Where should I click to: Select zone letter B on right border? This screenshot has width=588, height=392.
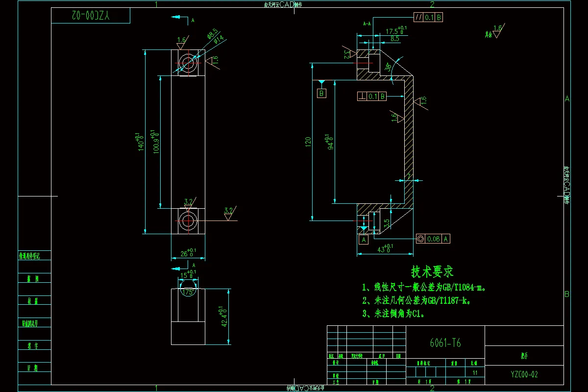coord(567,294)
